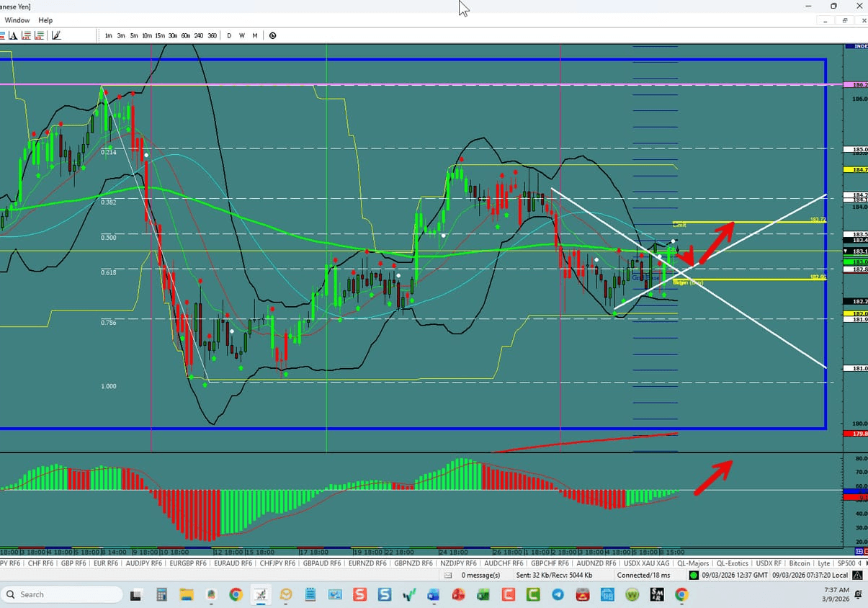Open Google Chrome from the taskbar

tap(235, 594)
